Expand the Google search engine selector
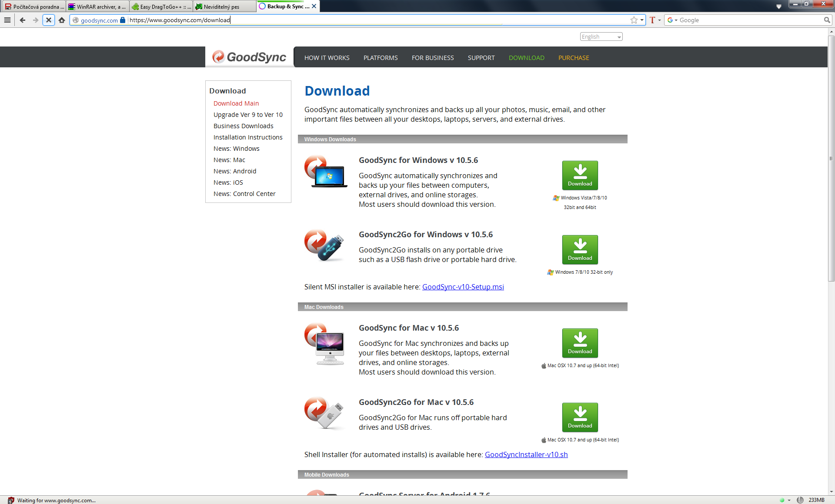Screen dimensions: 835x504 pos(673,20)
